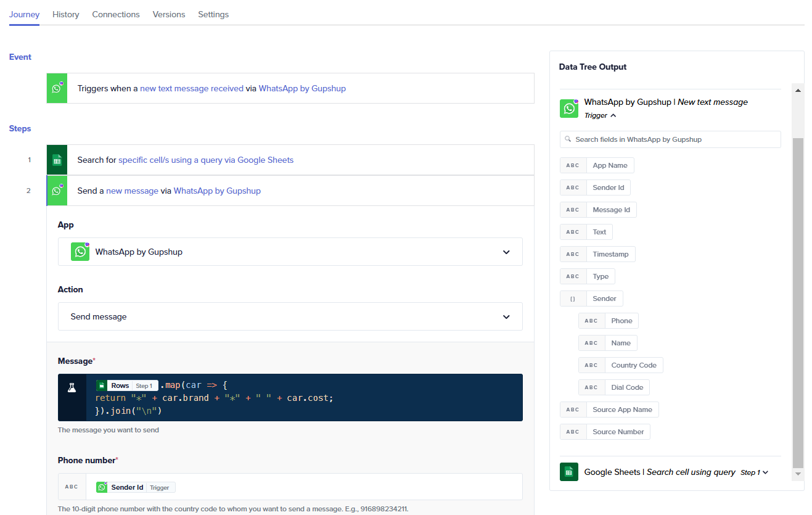812x515 pixels.
Task: Click the ABC icon next to Source Number
Action: [573, 432]
